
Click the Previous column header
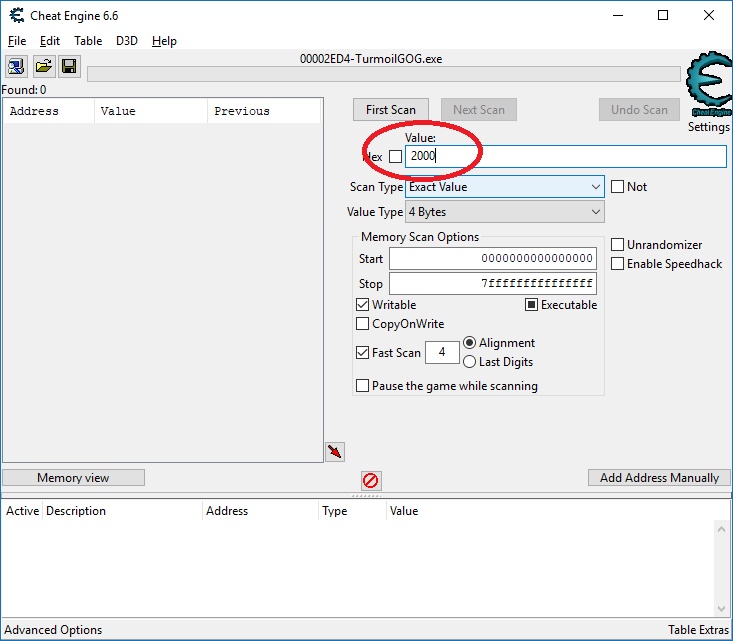tap(264, 111)
